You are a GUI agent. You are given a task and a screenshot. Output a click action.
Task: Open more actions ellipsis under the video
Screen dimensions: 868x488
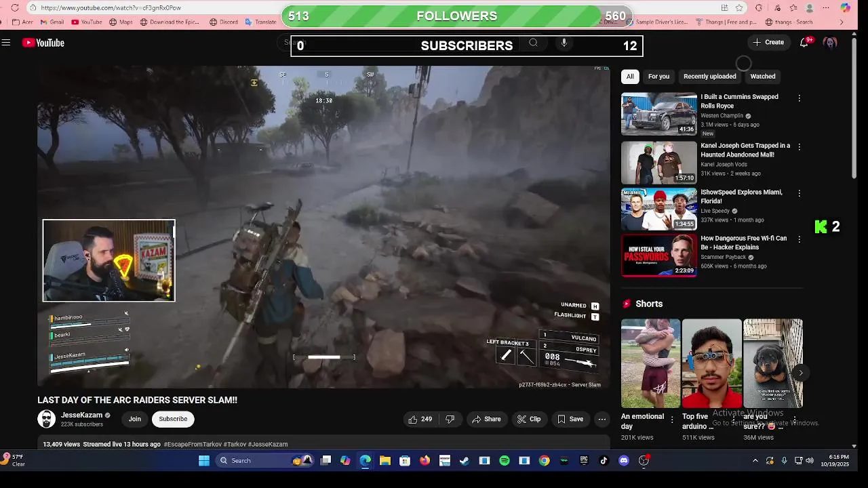point(601,419)
